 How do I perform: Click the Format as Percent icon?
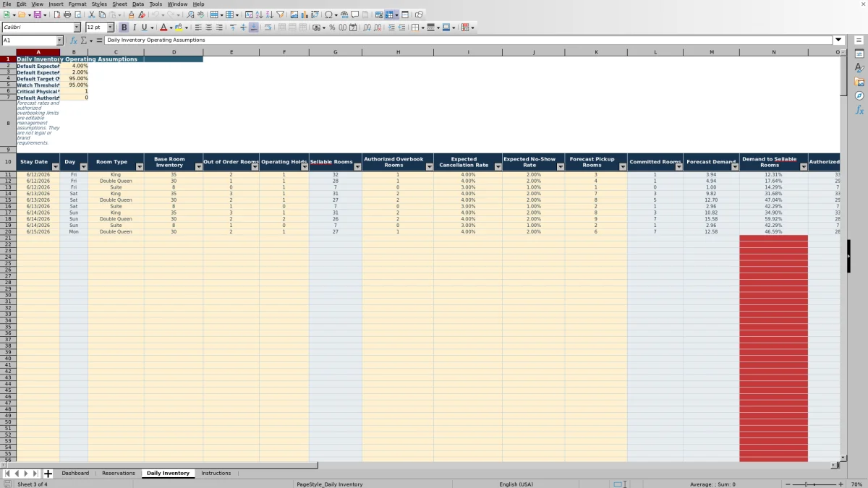click(x=332, y=27)
